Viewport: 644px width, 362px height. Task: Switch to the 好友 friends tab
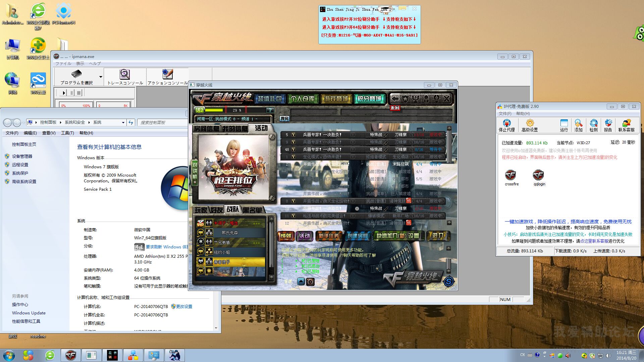[217, 210]
